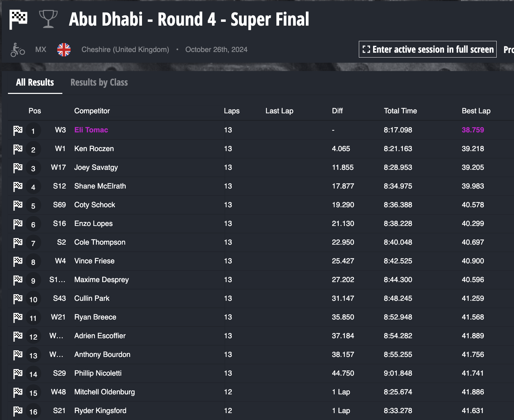This screenshot has height=420, width=514.
Task: Select the Mitchell Oldenburg row
Action: tap(104, 392)
